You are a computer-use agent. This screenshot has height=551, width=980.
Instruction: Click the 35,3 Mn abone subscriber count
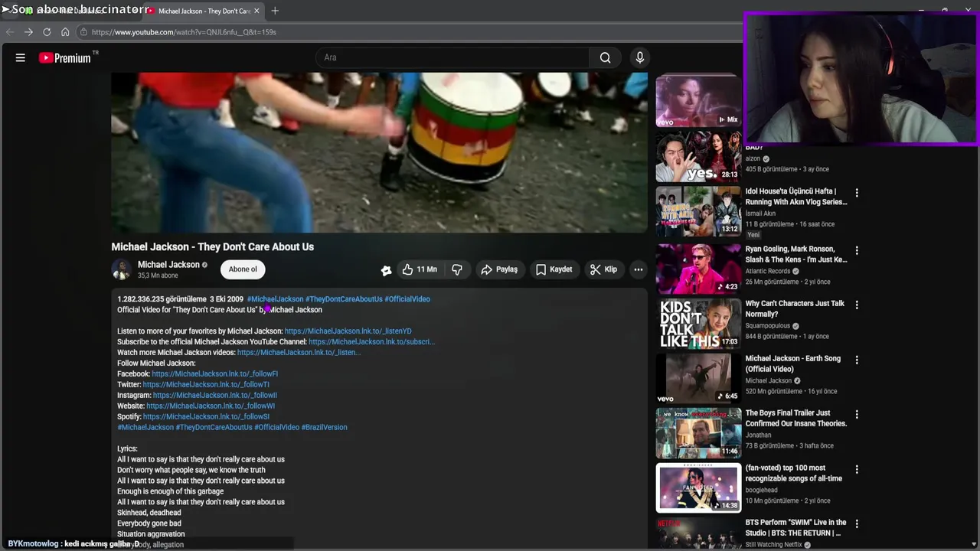[x=158, y=275]
